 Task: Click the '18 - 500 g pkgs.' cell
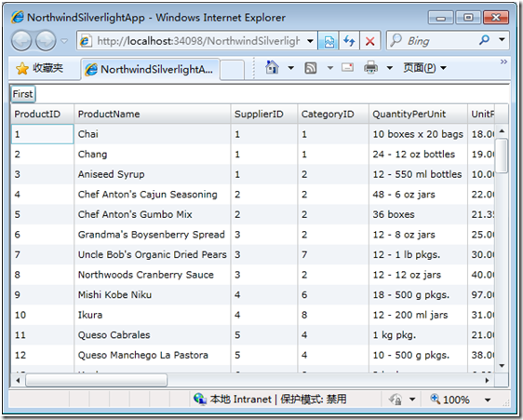click(418, 295)
